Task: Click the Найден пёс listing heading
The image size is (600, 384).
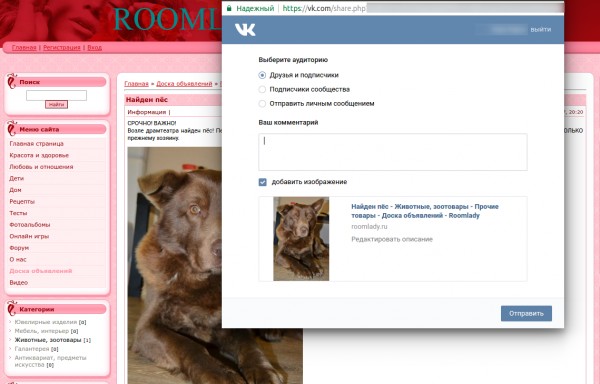Action: click(147, 100)
